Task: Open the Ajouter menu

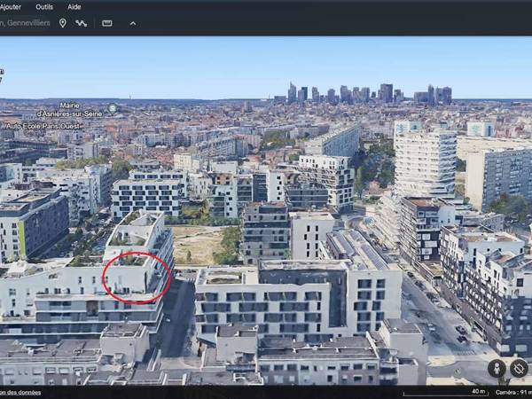Action: click(x=10, y=7)
